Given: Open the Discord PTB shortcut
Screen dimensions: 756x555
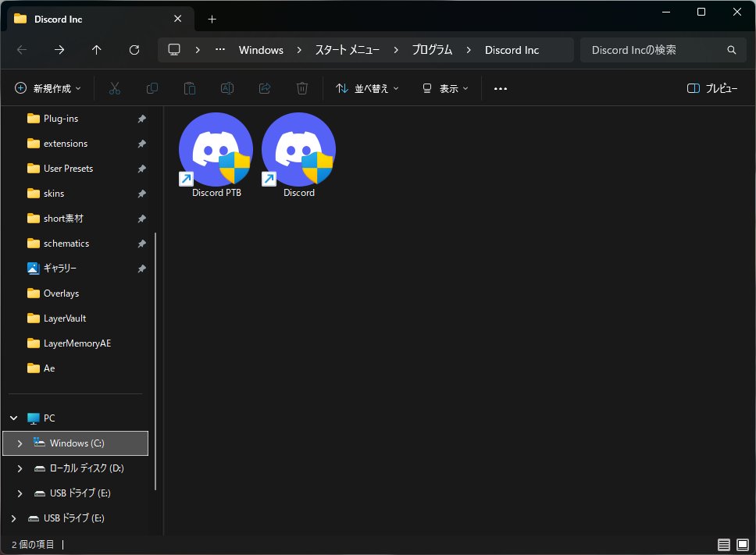Looking at the screenshot, I should [x=216, y=155].
